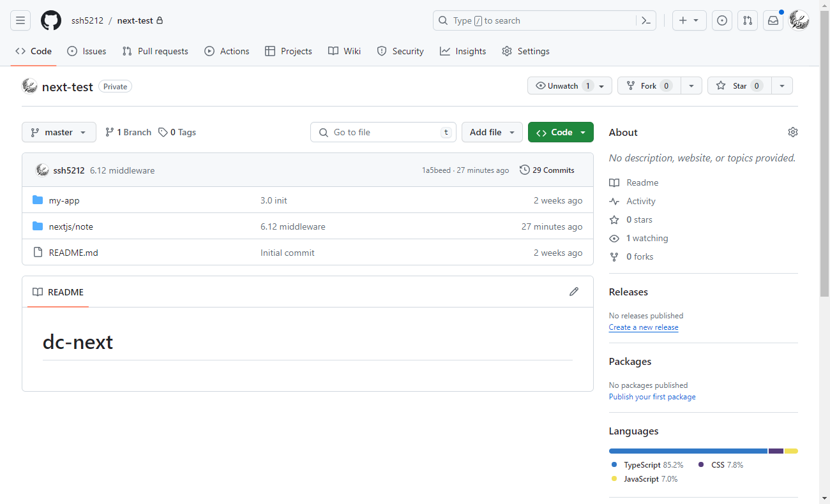Click the yellow JavaScript language bar segment

[791, 451]
